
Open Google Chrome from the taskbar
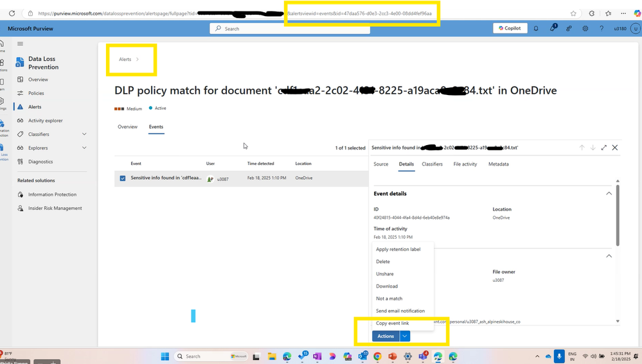click(377, 356)
